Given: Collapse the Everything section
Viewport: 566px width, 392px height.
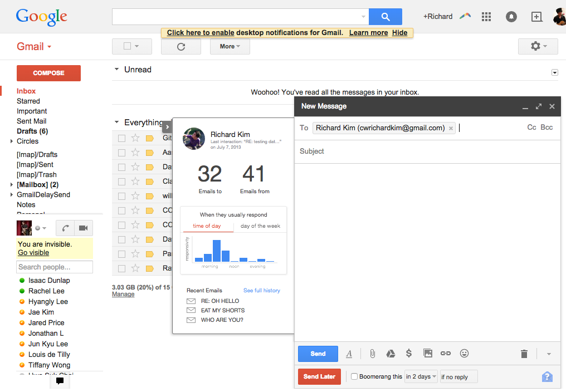Looking at the screenshot, I should [x=116, y=122].
